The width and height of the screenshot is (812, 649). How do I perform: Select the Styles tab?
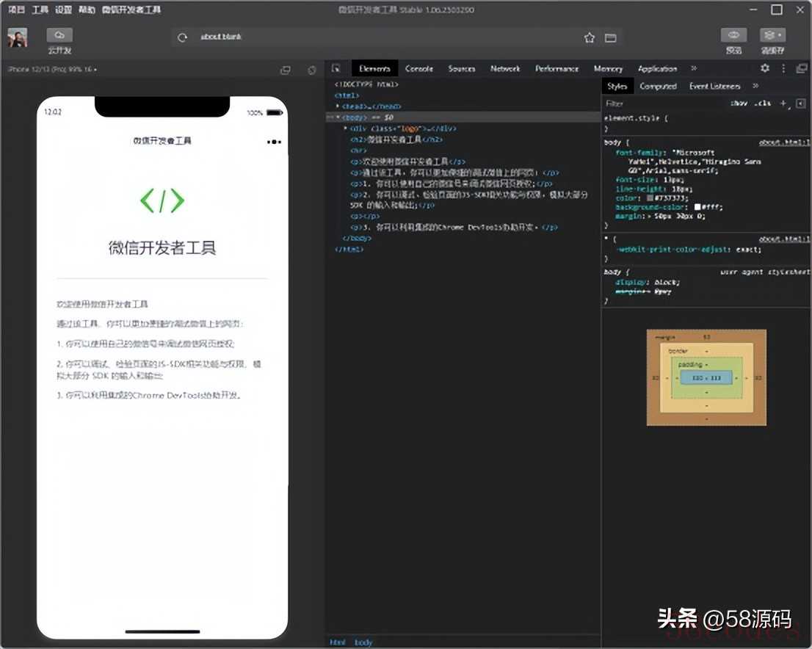tap(617, 86)
